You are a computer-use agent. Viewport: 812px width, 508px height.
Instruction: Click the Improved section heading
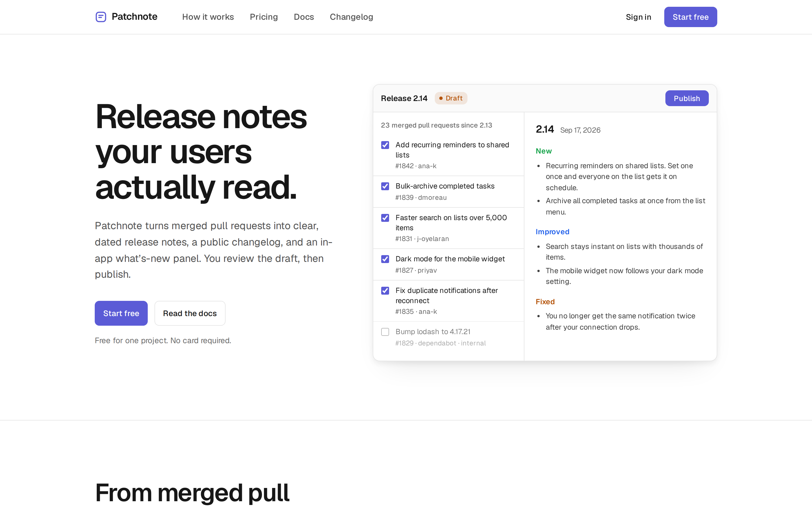pos(552,231)
